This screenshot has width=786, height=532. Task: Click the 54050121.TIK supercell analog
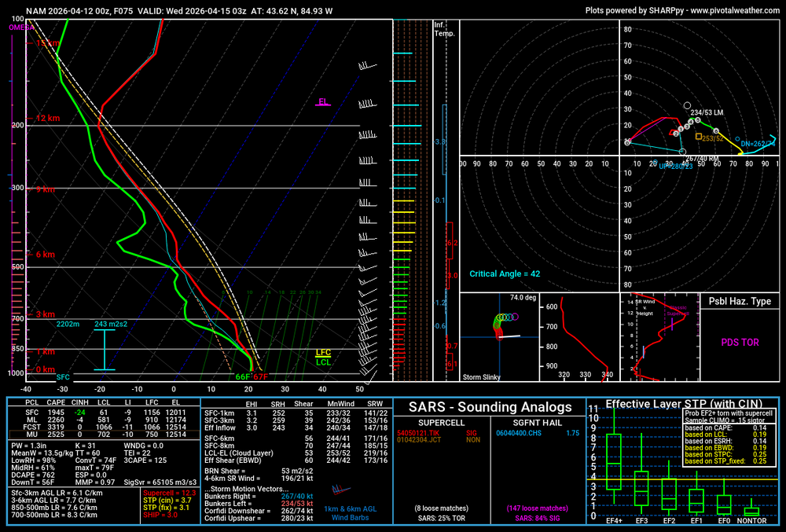(417, 433)
